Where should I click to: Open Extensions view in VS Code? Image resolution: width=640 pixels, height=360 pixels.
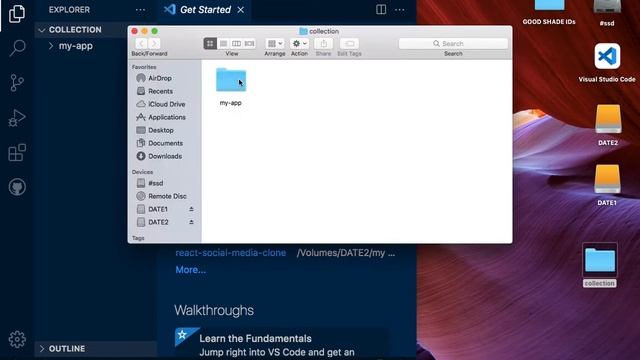17,153
